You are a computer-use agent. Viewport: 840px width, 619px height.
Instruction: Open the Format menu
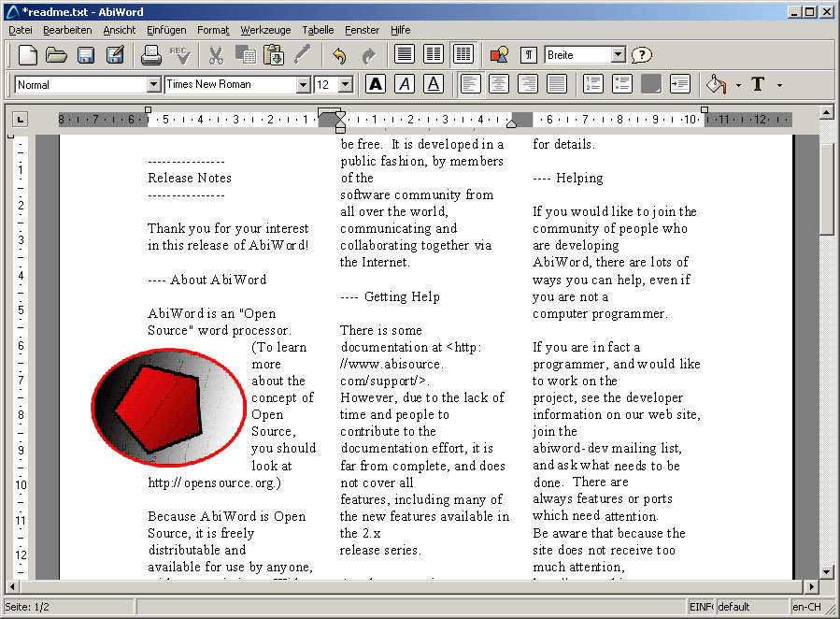coord(213,30)
